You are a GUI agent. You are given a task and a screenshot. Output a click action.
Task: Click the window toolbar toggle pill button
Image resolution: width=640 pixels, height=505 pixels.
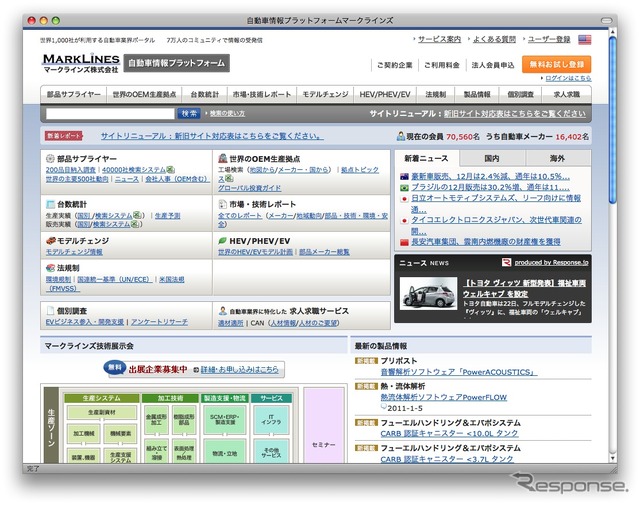click(607, 20)
